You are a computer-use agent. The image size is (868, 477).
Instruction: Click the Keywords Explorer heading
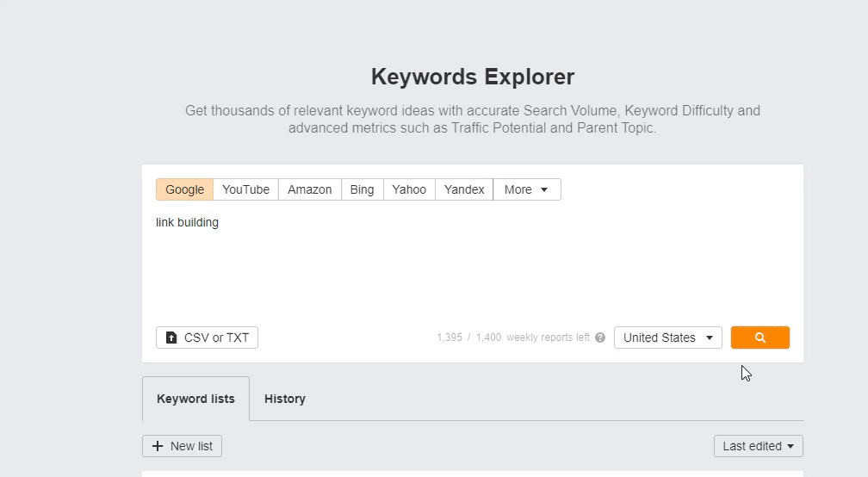pos(473,77)
